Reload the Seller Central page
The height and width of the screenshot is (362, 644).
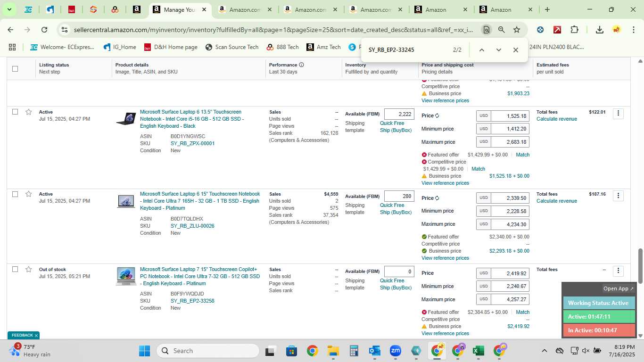44,30
